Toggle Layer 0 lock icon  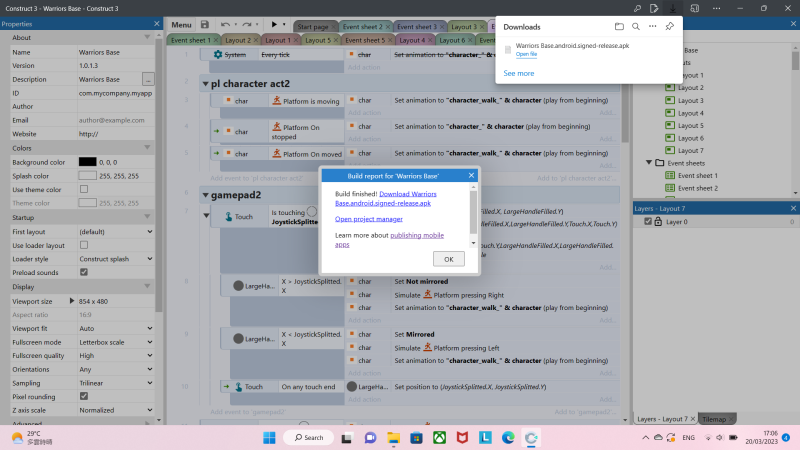[658, 221]
